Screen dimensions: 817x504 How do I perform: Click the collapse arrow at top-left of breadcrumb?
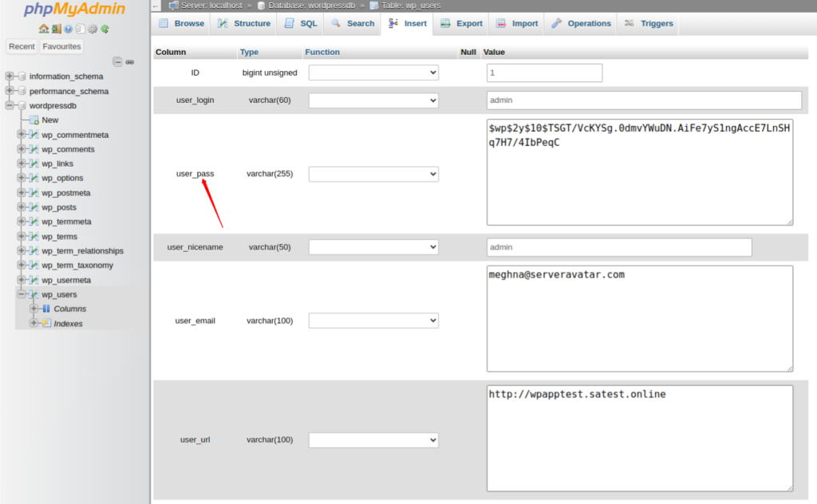click(x=156, y=6)
